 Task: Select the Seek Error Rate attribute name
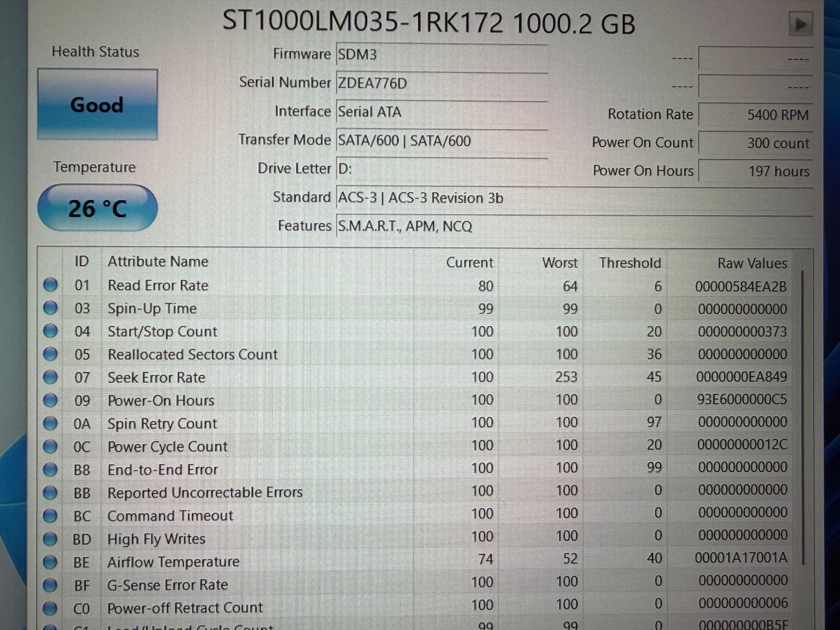[x=156, y=377]
